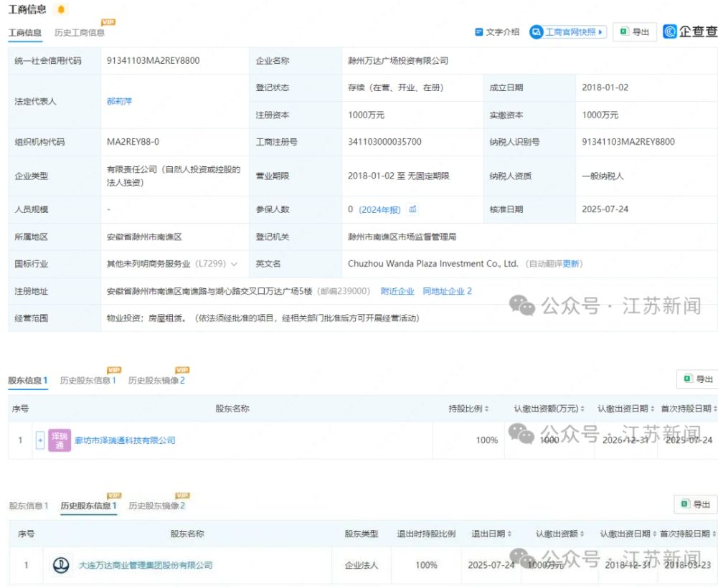The image size is (718, 588).
Task: Select 历史股东信息 1 tab above the 退出日期 table
Action: (88, 506)
